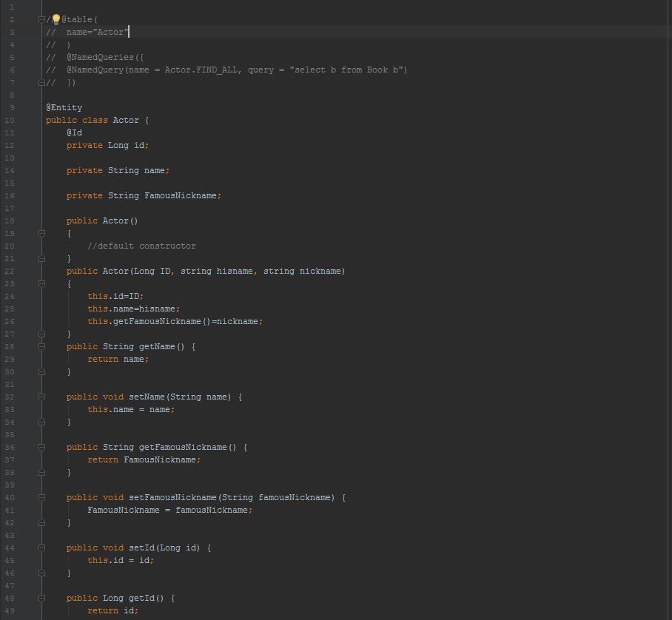Click the "select b from Book b" string
Image resolution: width=672 pixels, height=620 pixels.
pyautogui.click(x=346, y=70)
